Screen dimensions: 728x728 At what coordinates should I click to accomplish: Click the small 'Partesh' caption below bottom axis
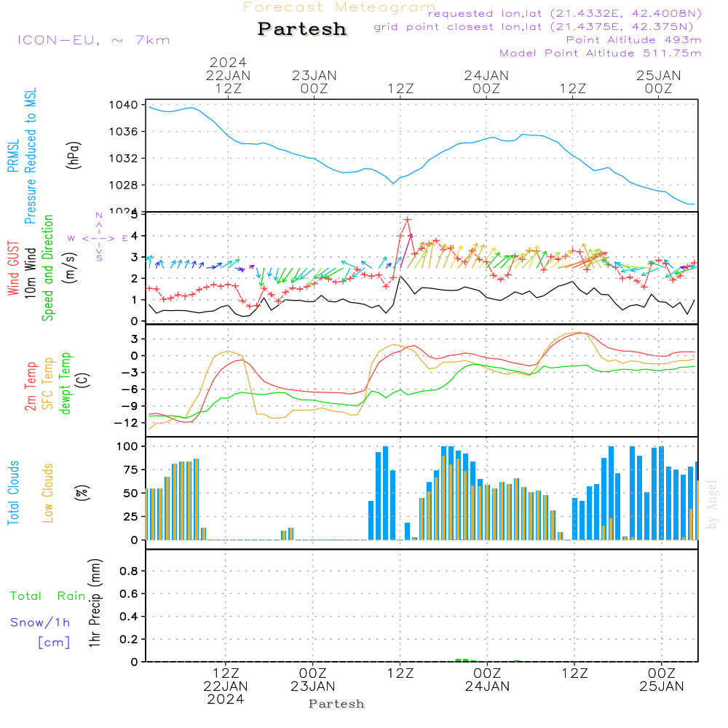(x=336, y=704)
